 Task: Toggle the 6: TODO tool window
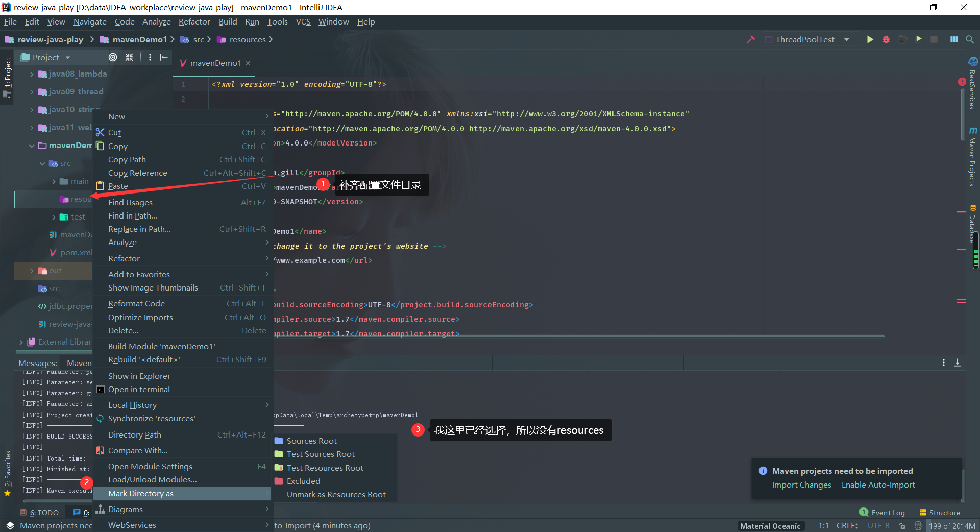click(x=40, y=513)
